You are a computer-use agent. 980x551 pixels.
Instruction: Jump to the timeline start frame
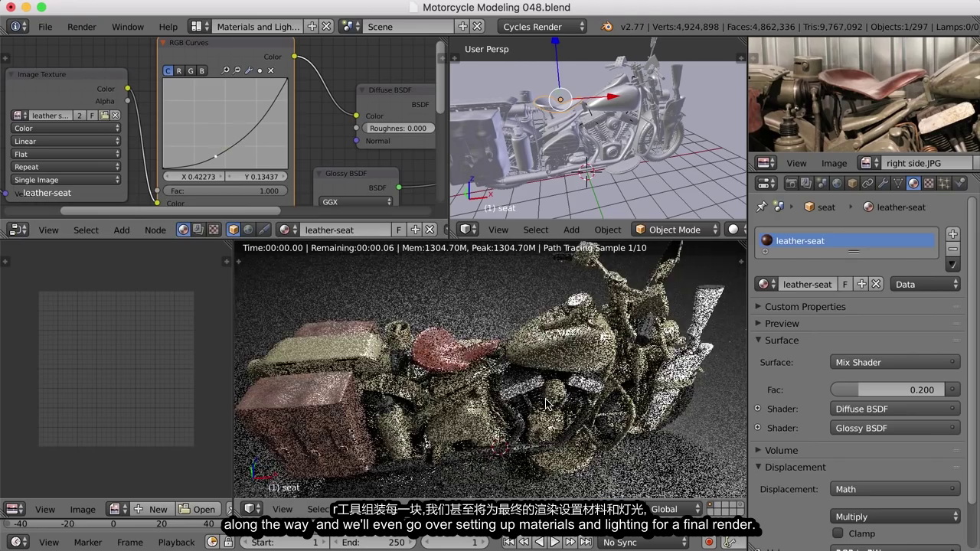click(508, 542)
